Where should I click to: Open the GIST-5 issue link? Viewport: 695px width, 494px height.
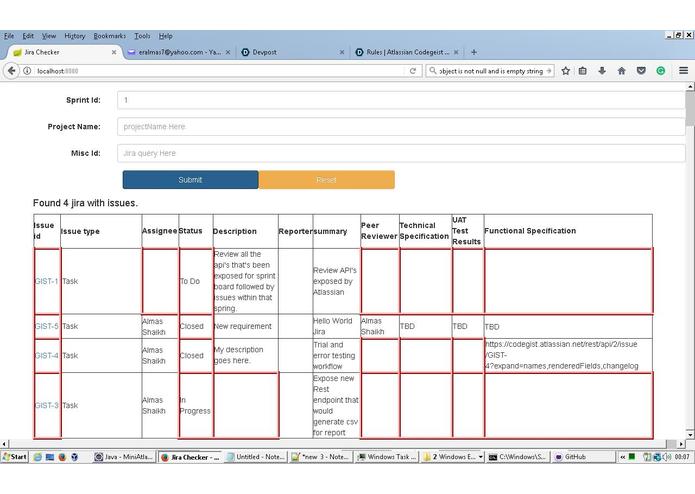(x=46, y=326)
